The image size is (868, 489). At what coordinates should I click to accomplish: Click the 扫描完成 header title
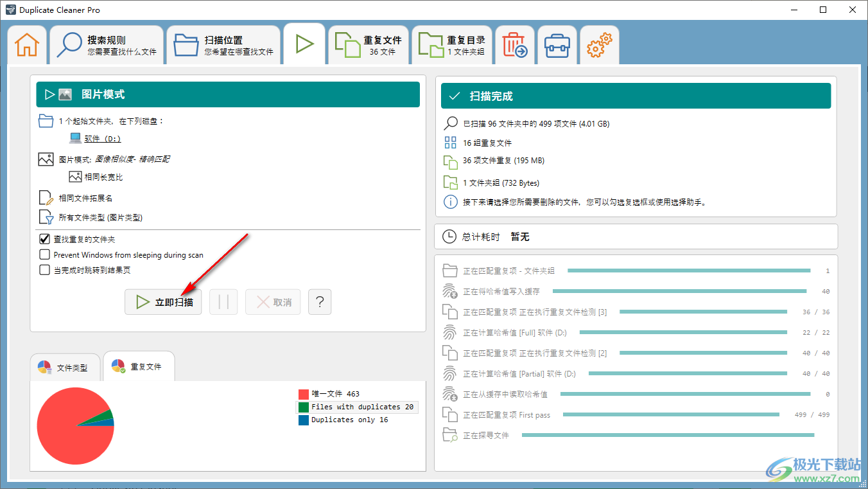pos(491,96)
